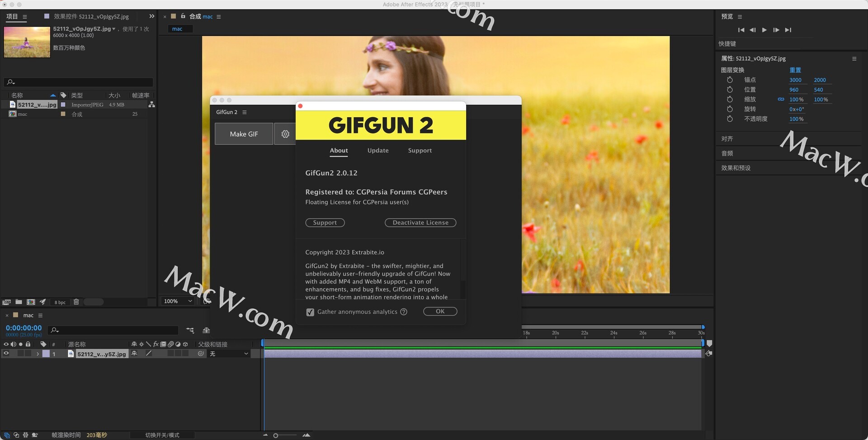Toggle layer 1 shy switch
This screenshot has width=868, height=440.
coord(134,354)
